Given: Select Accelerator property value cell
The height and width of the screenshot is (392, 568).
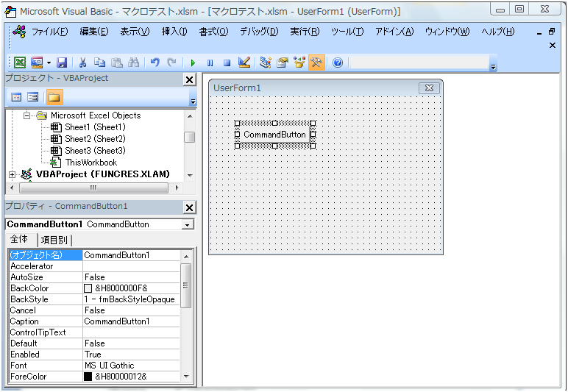Looking at the screenshot, I should coord(131,266).
